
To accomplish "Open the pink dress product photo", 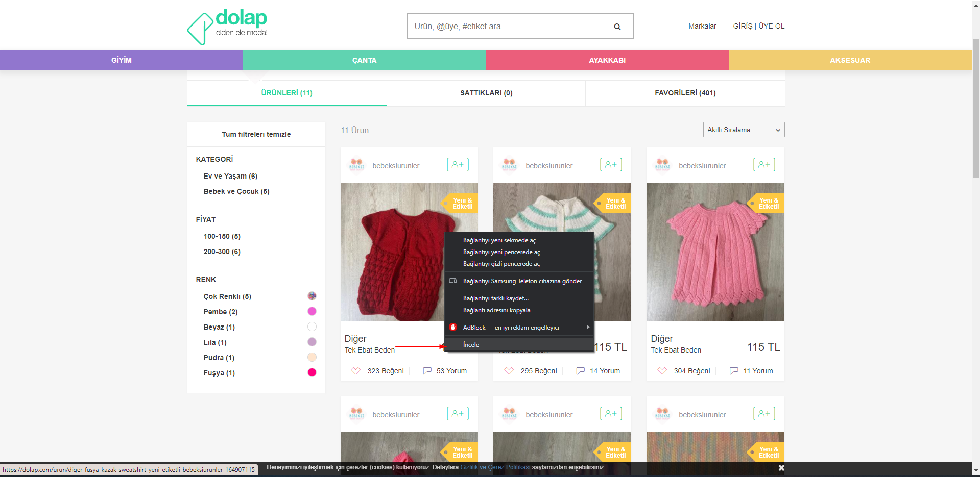I will pyautogui.click(x=715, y=252).
